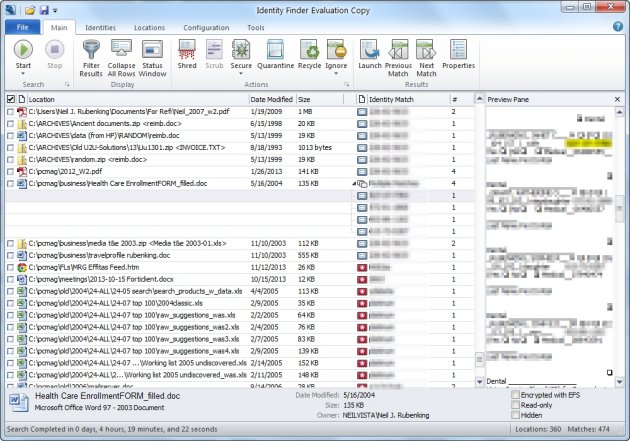The image size is (630, 441).
Task: Click the Identity Finder app icon
Action: click(x=11, y=9)
